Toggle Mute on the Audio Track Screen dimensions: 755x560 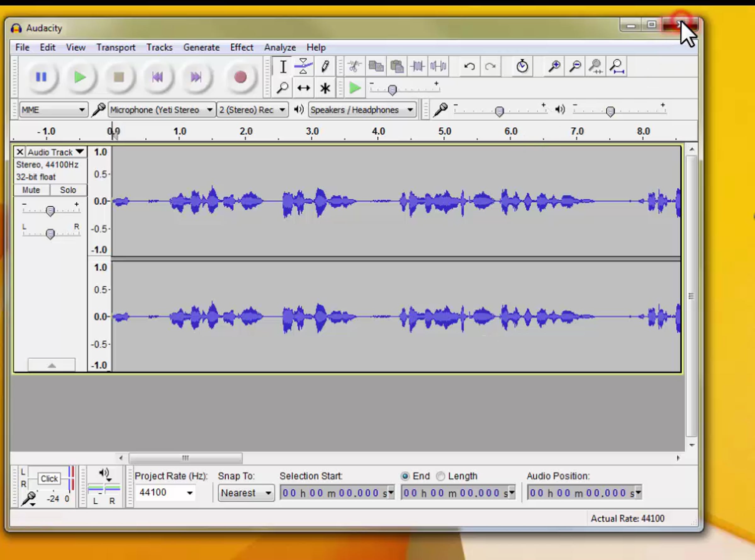(x=31, y=190)
